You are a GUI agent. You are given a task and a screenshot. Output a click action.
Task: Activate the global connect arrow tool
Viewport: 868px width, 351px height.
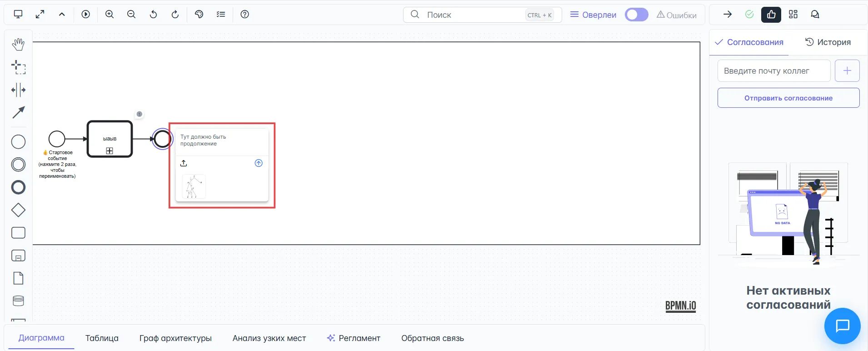18,112
